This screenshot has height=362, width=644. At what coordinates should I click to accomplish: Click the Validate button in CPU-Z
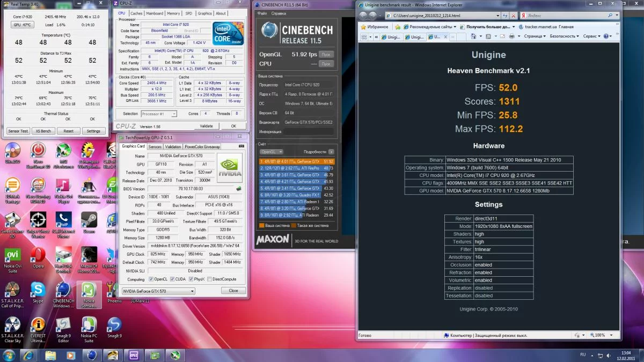tap(207, 126)
